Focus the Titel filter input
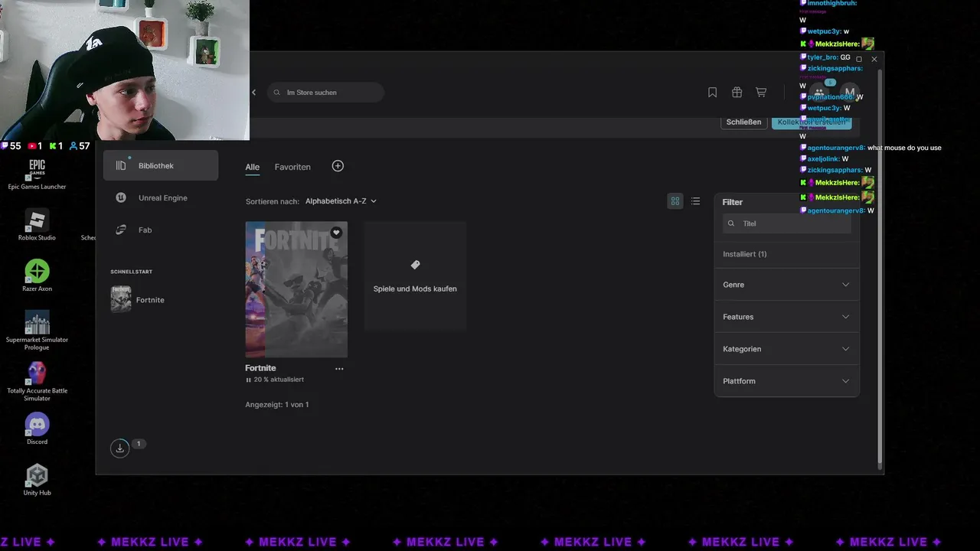The height and width of the screenshot is (551, 980). [787, 223]
